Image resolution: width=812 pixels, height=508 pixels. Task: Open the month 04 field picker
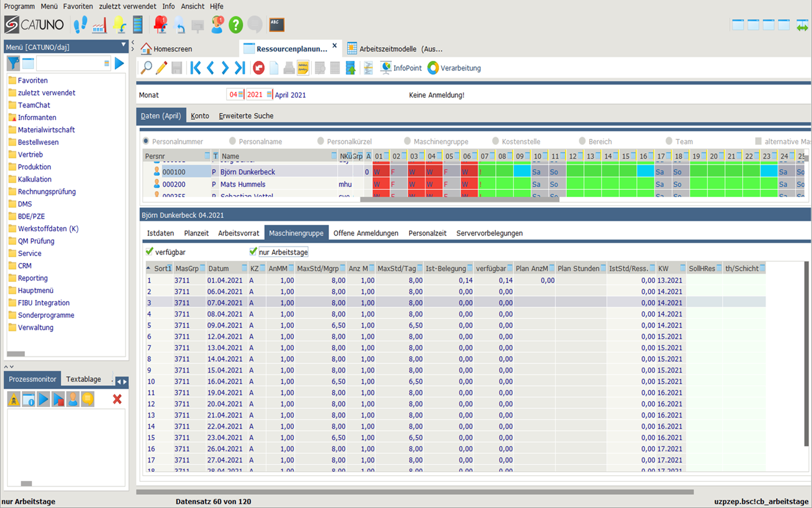241,95
